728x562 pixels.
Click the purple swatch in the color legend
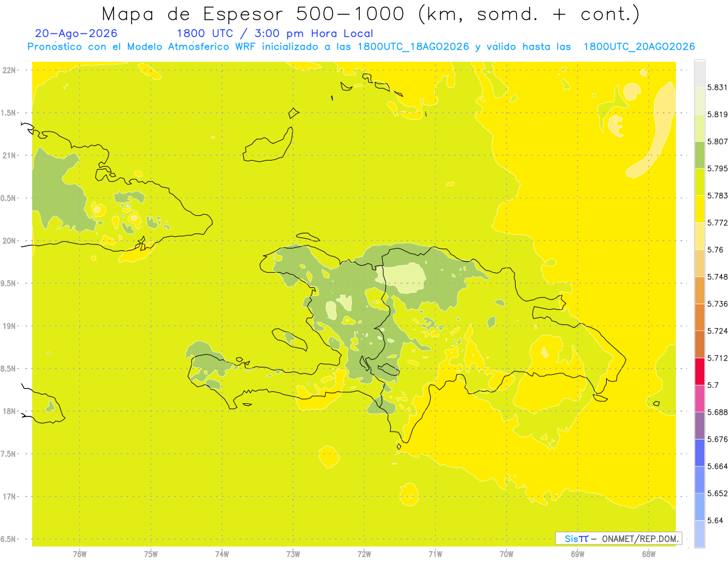pos(699,426)
